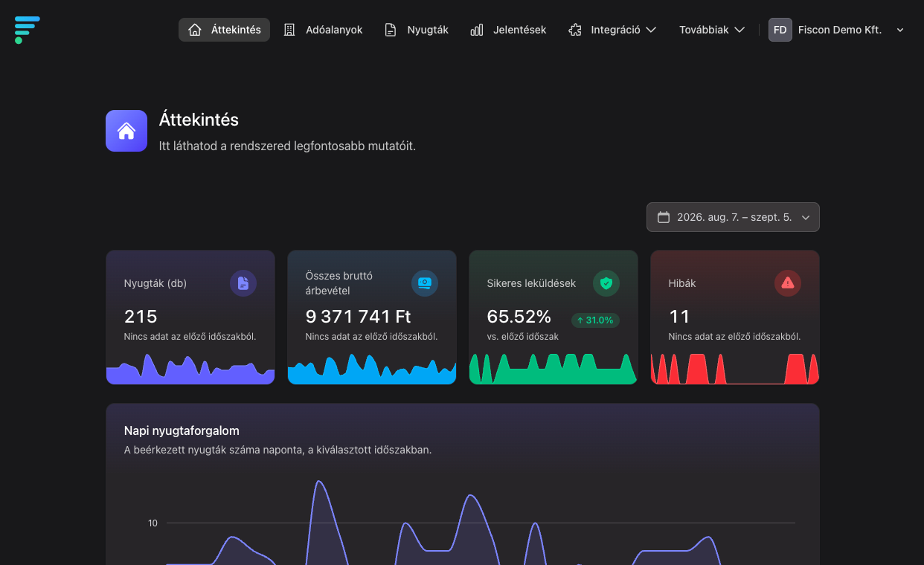Open the Áttekintés navigation tab
The height and width of the screenshot is (565, 924).
click(x=224, y=30)
